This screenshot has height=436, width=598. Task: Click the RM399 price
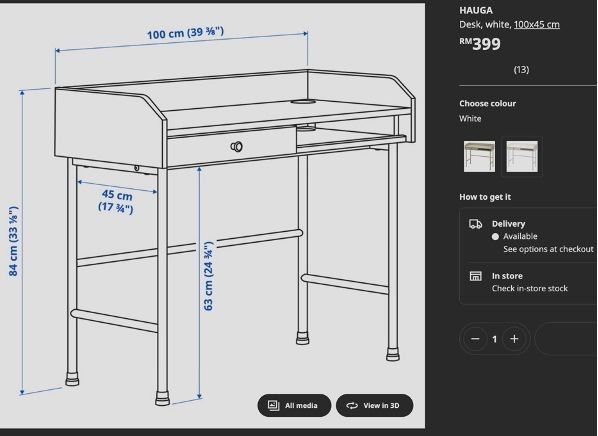coord(480,44)
